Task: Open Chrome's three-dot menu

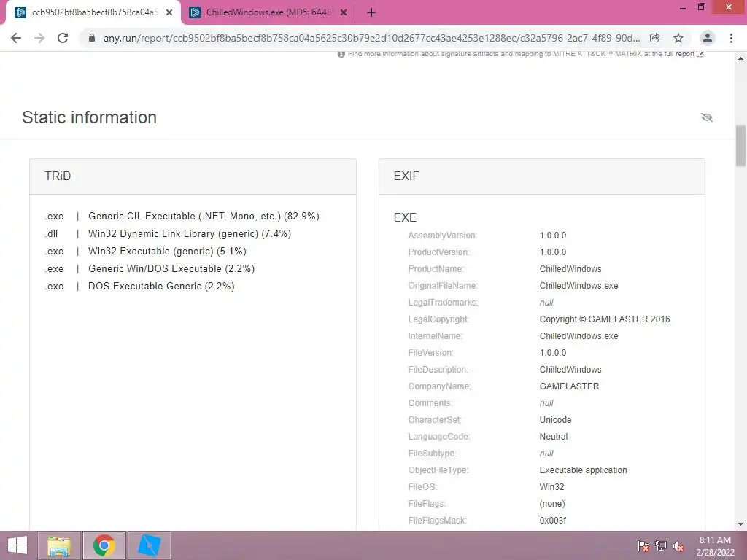Action: pos(731,38)
